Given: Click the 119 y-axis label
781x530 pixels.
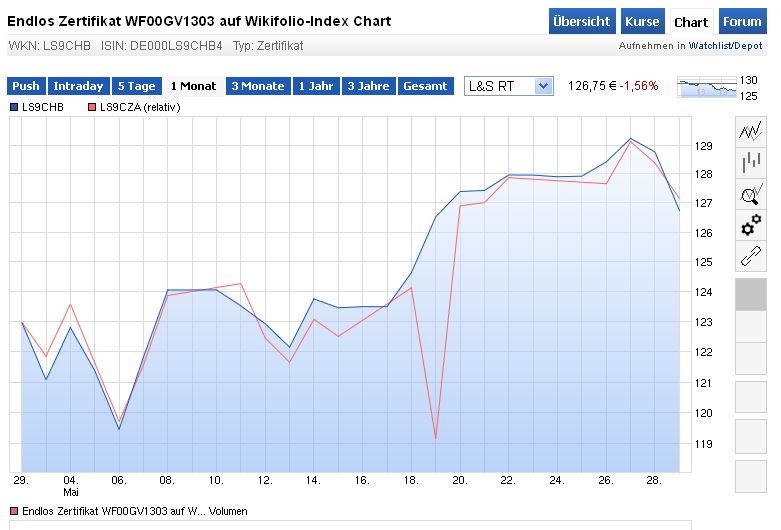Looking at the screenshot, I should [x=703, y=444].
